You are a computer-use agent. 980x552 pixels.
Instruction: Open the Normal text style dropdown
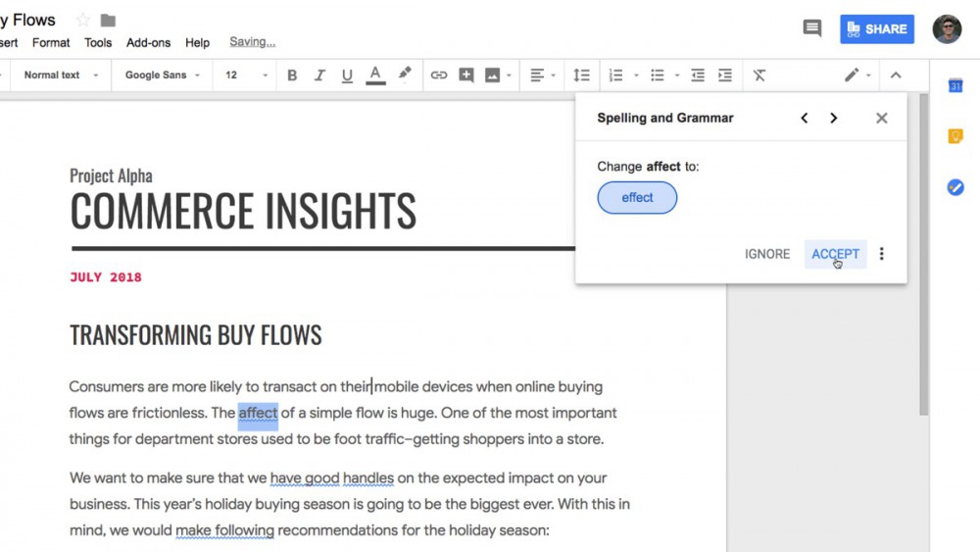point(61,75)
